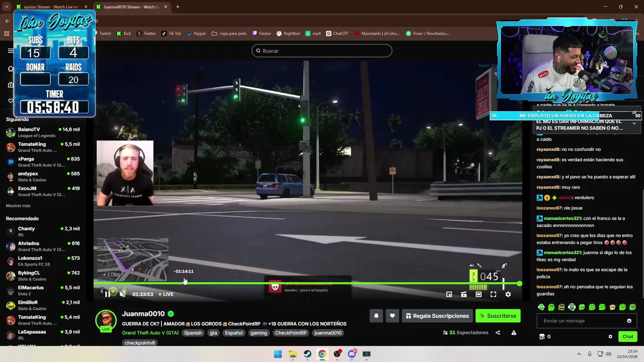Open the Nightbot bookmark
Image resolution: width=644 pixels, height=362 pixels.
[x=288, y=34]
